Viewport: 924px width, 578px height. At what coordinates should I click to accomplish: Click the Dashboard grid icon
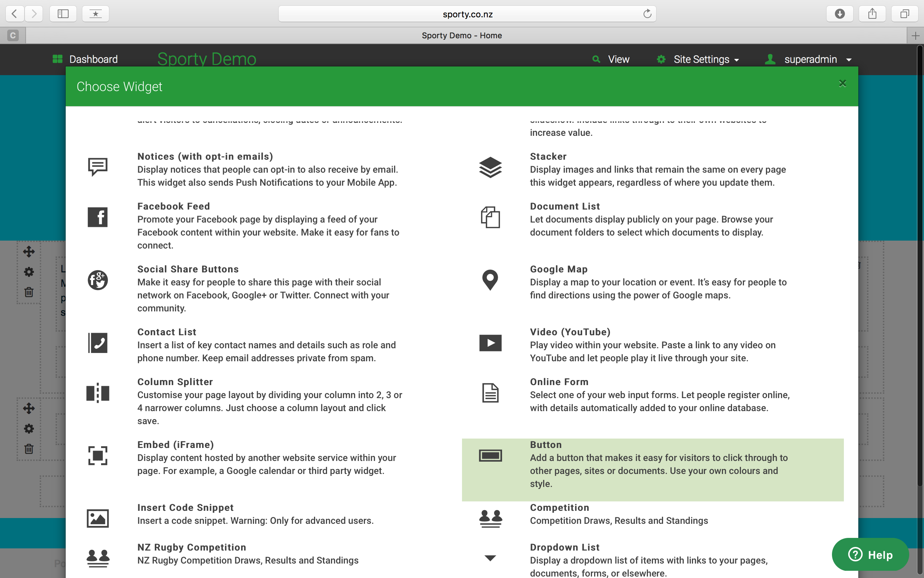pyautogui.click(x=57, y=59)
